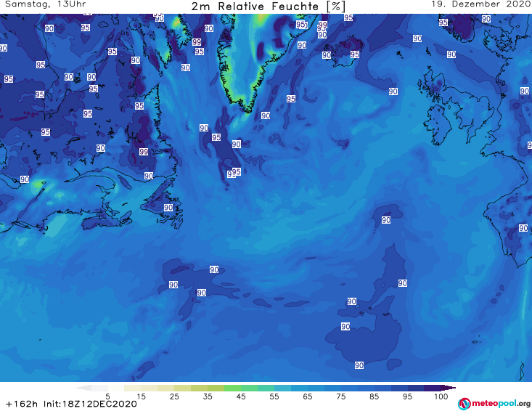Select the '+162h' forecast hour text

(22, 404)
